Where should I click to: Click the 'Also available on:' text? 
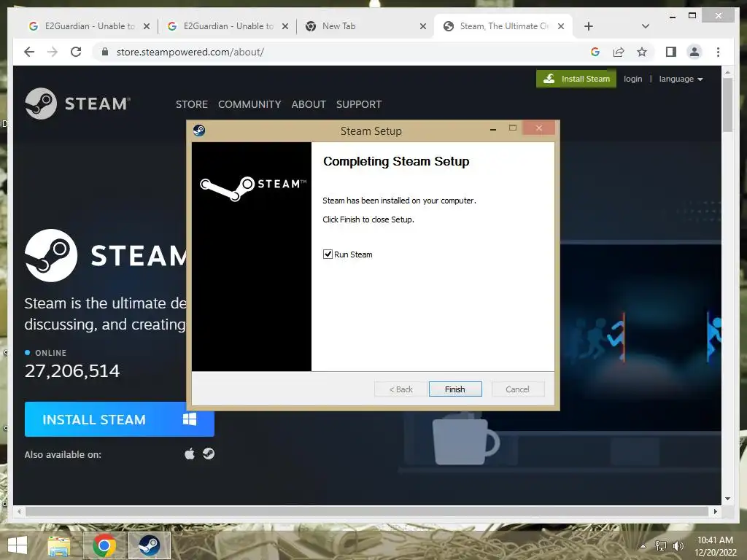[63, 454]
